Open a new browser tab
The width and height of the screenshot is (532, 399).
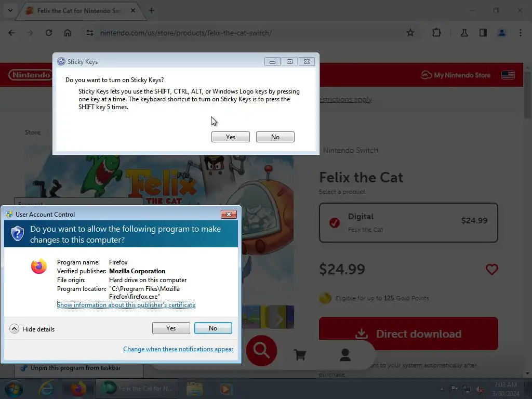[x=152, y=10]
